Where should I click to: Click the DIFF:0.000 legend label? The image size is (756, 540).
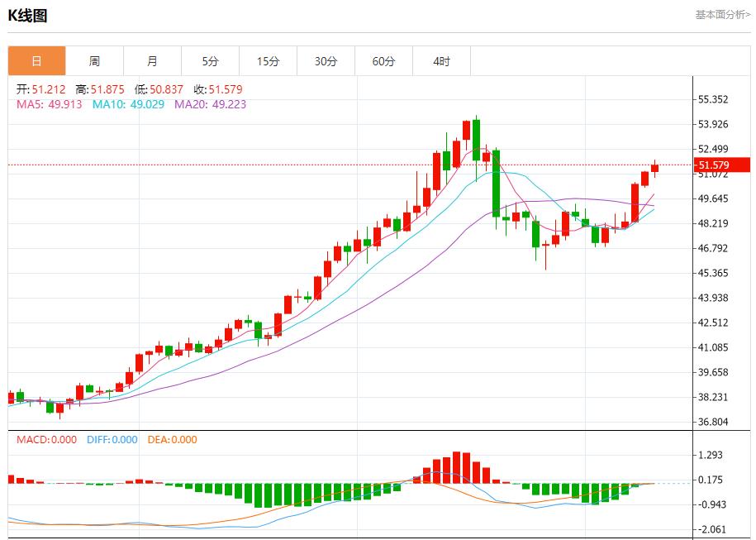[112, 440]
